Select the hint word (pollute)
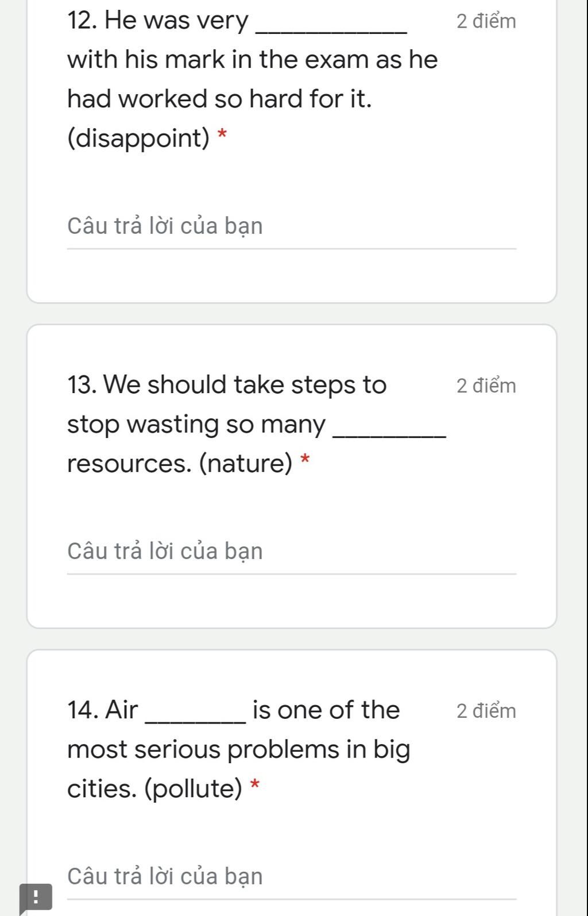 (194, 788)
